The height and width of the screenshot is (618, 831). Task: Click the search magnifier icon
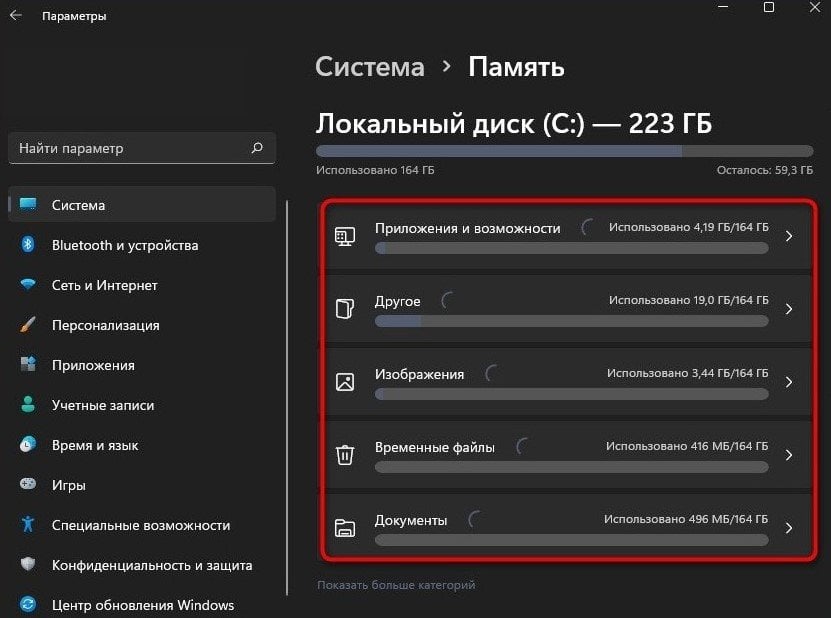point(257,147)
